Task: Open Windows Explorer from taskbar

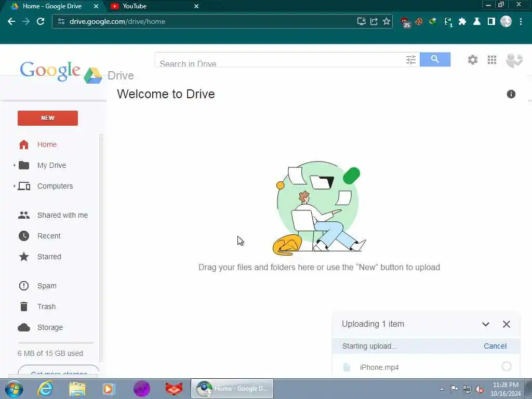Action: tap(77, 389)
